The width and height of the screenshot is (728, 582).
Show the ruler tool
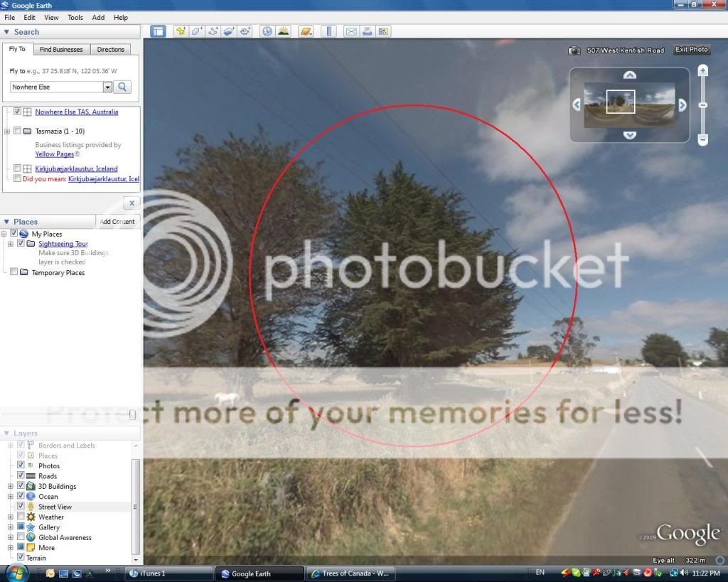(x=328, y=31)
